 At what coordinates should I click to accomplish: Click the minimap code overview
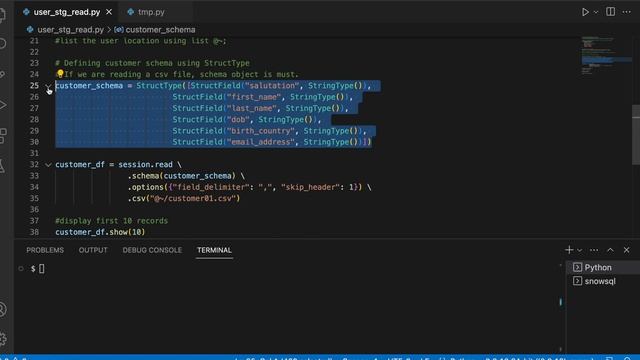(606, 55)
